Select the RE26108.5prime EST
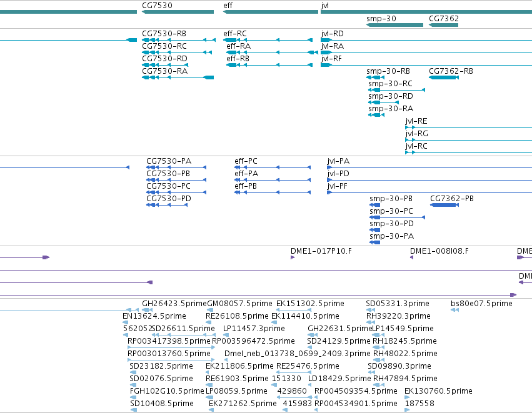The image size is (532, 413). point(209,322)
